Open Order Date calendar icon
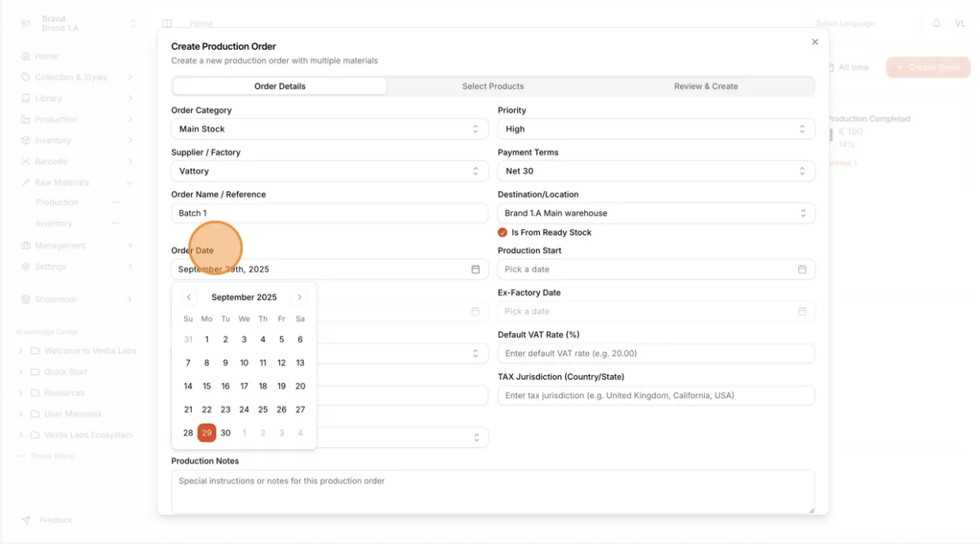 pos(476,270)
